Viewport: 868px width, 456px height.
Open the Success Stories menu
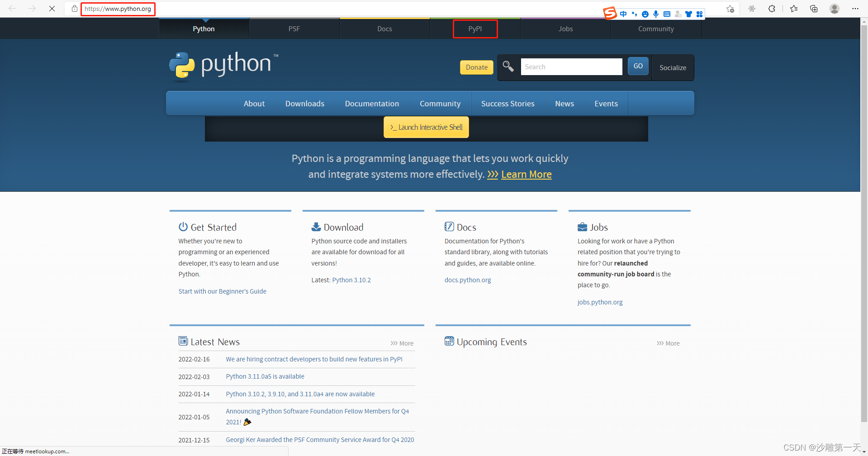[508, 104]
